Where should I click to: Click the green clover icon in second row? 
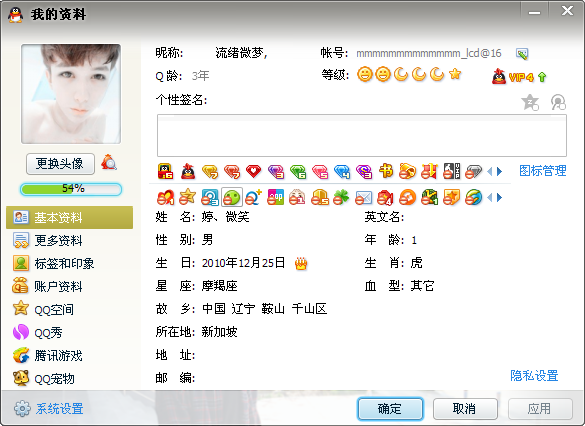tap(341, 197)
